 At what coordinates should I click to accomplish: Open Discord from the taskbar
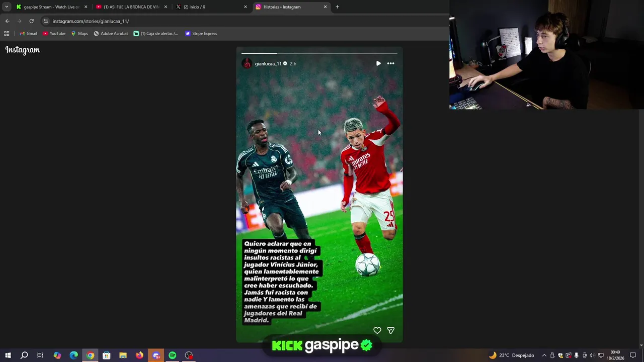point(156,355)
